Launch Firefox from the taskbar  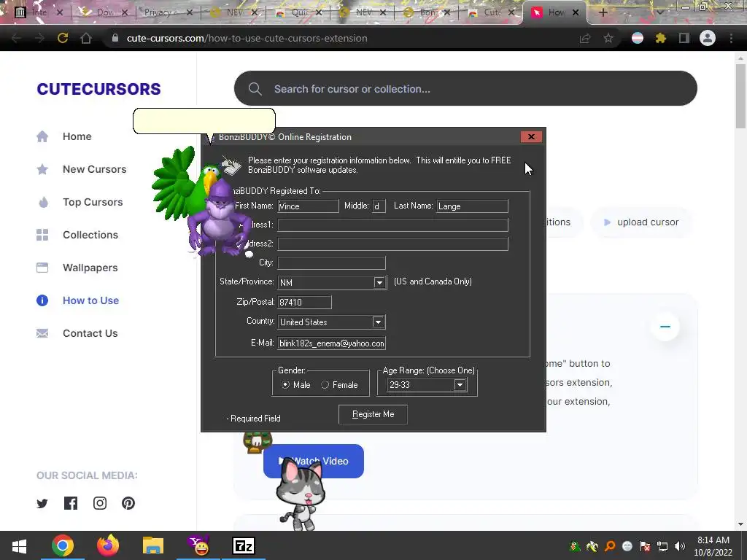point(108,545)
